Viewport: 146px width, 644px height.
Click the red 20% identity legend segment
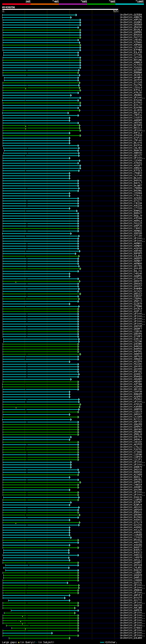(x=16, y=4)
